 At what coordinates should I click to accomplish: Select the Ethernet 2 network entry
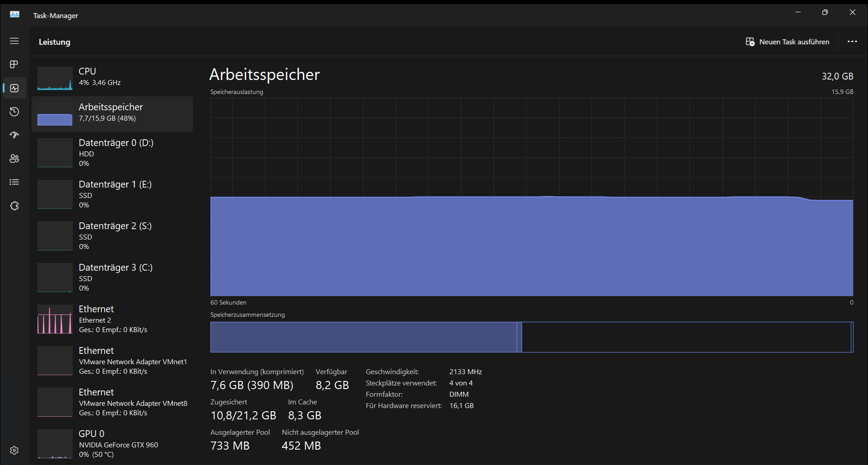pos(112,319)
